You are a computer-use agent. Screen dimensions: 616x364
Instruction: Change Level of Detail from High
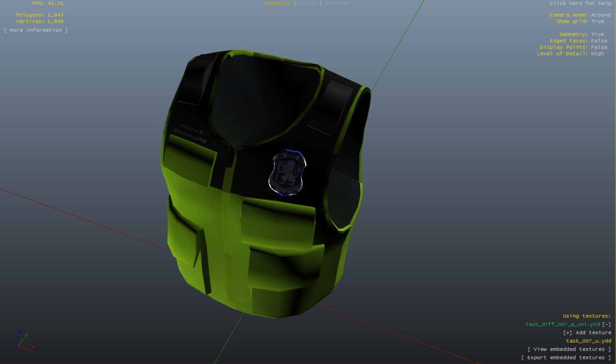(597, 54)
